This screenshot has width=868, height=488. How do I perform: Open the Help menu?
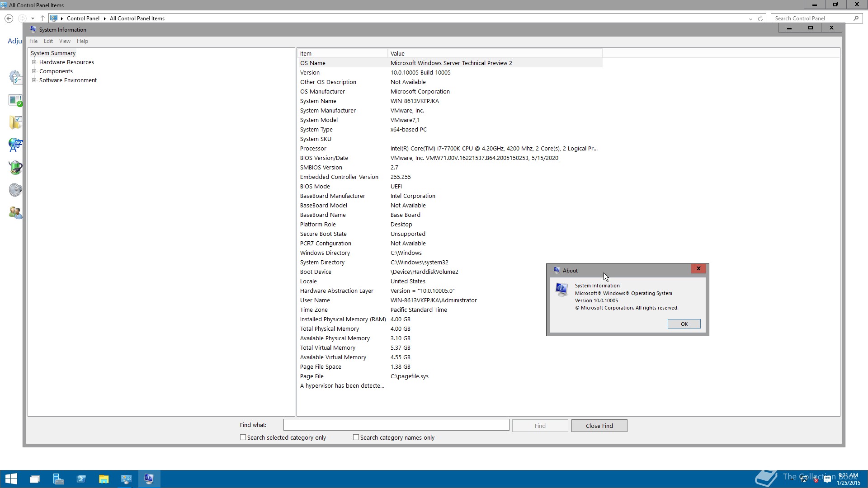tap(82, 41)
